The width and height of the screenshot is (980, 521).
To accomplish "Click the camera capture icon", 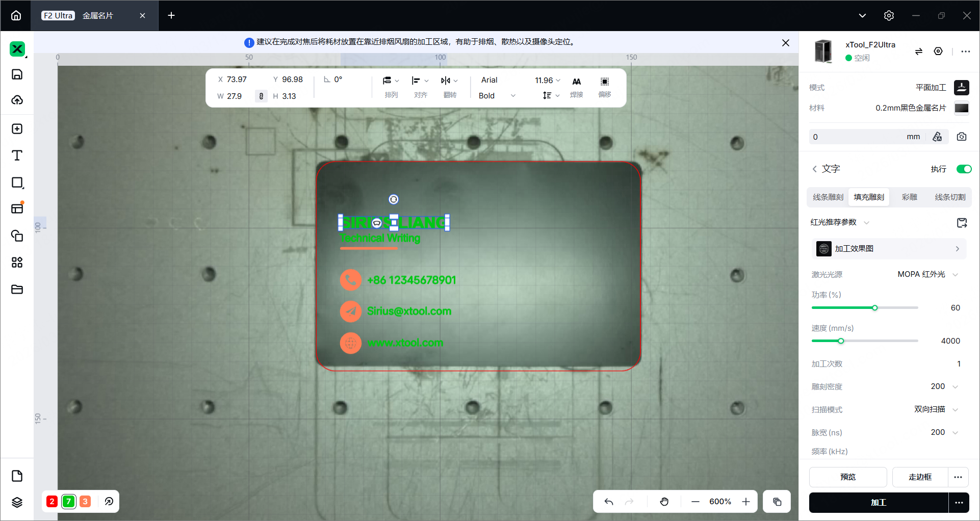I will 962,137.
